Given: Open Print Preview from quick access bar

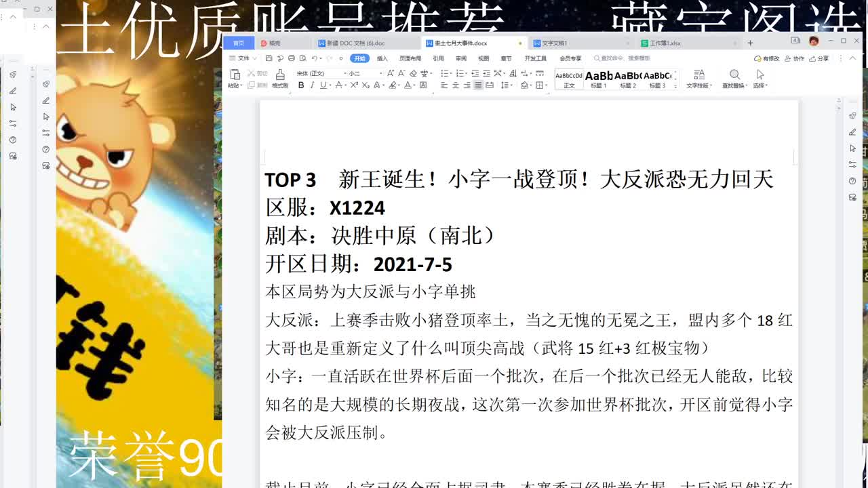Looking at the screenshot, I should click(x=302, y=58).
